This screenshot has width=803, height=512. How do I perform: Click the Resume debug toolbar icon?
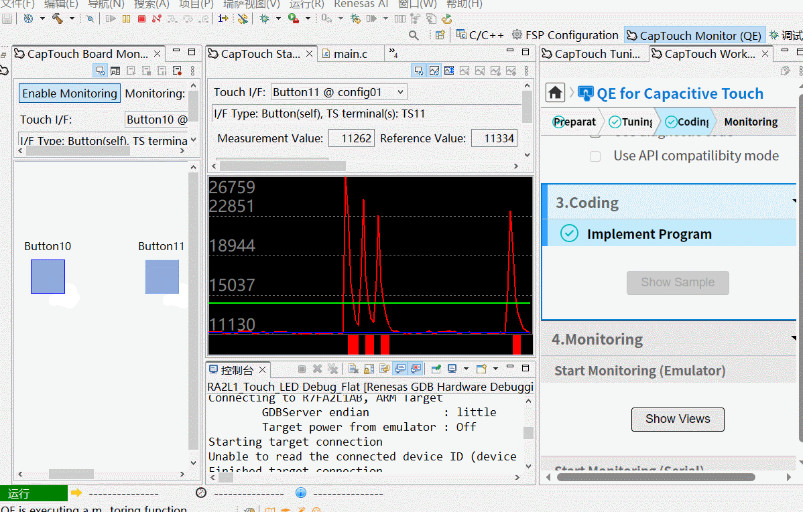(x=111, y=19)
